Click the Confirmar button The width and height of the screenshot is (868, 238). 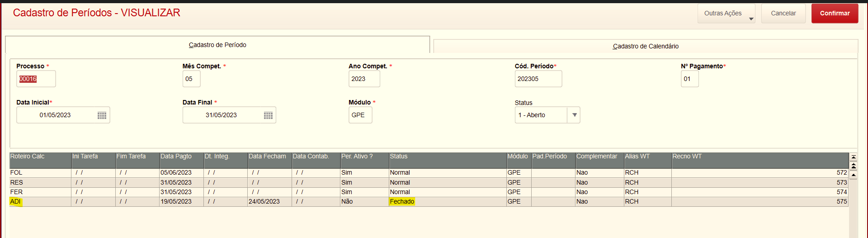coord(835,14)
